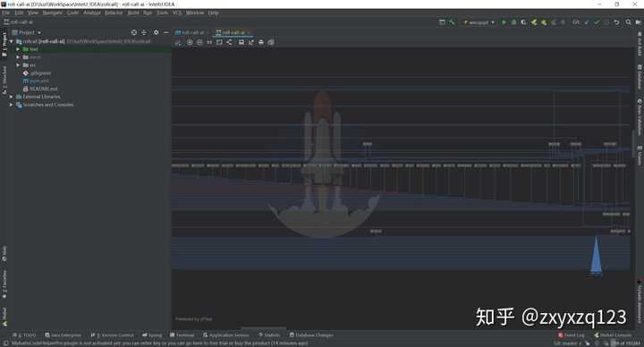Click the fit content icon on diagram toolbar
This screenshot has height=347, width=644.
click(x=219, y=42)
